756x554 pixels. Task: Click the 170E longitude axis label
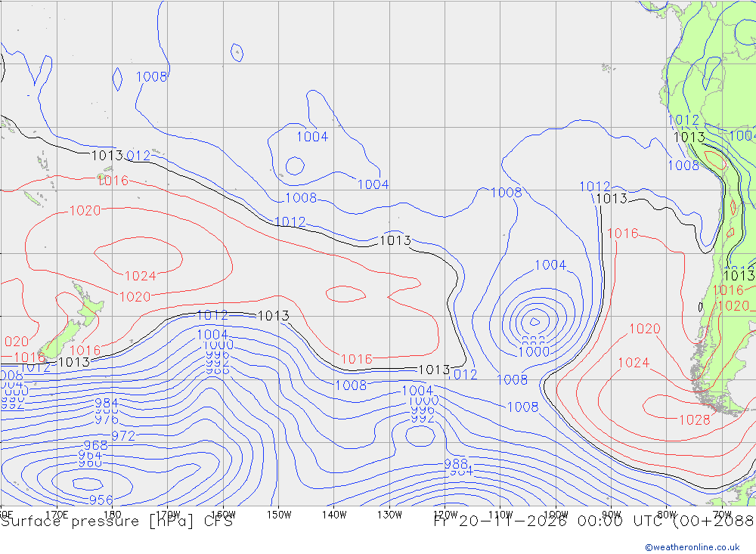[x=57, y=515]
